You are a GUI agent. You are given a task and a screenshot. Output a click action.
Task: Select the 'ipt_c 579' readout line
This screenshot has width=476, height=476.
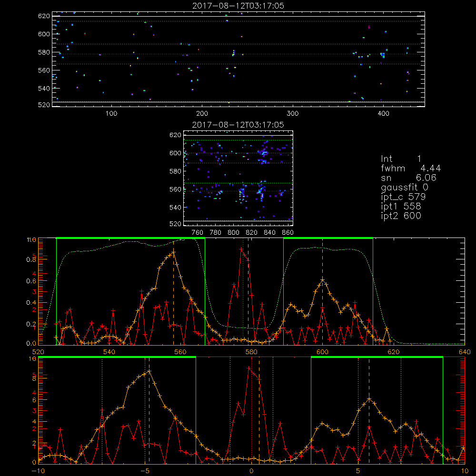403,197
